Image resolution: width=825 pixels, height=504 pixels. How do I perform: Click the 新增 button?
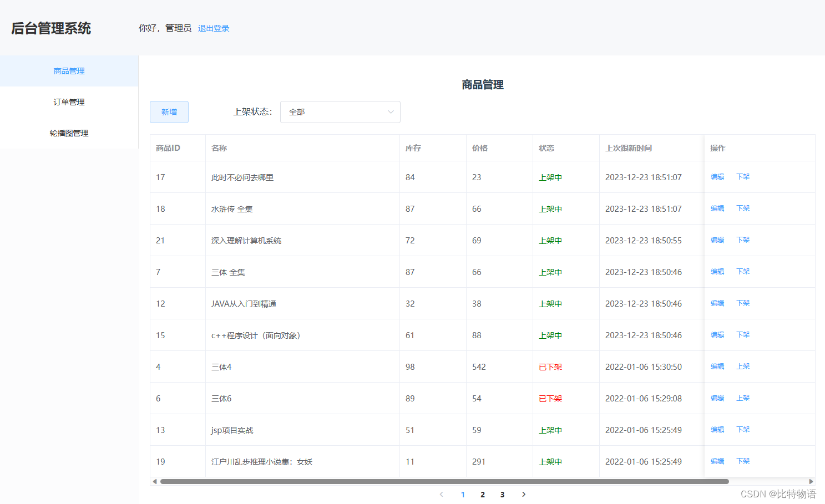click(x=169, y=112)
